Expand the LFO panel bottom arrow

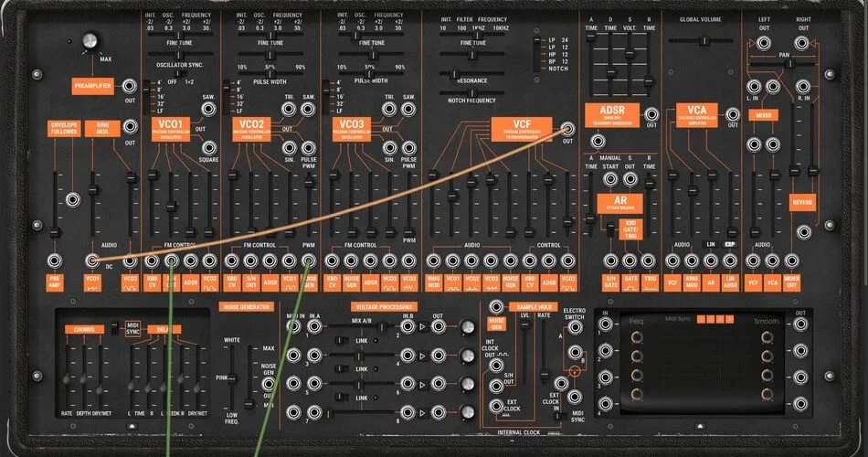(700, 426)
